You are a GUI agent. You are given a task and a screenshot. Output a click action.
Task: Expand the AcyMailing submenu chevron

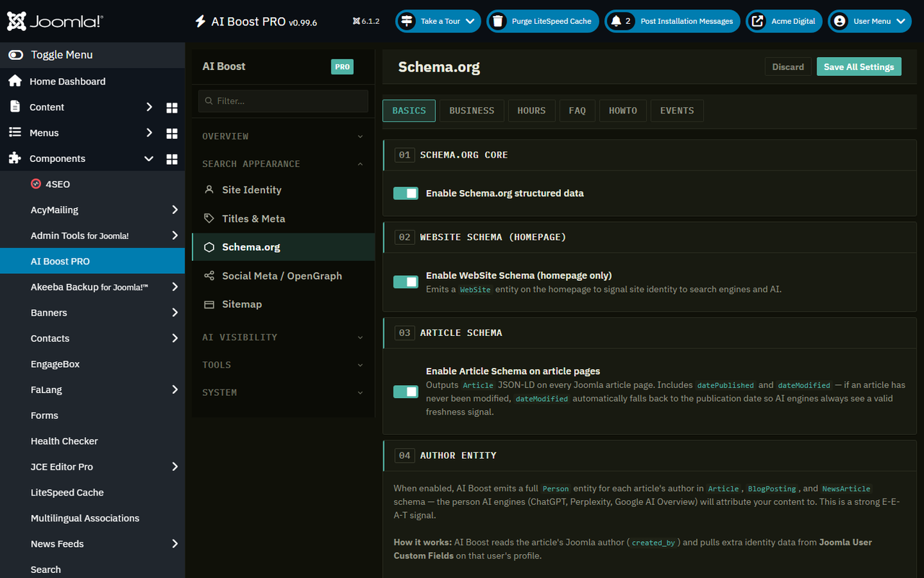tap(175, 210)
